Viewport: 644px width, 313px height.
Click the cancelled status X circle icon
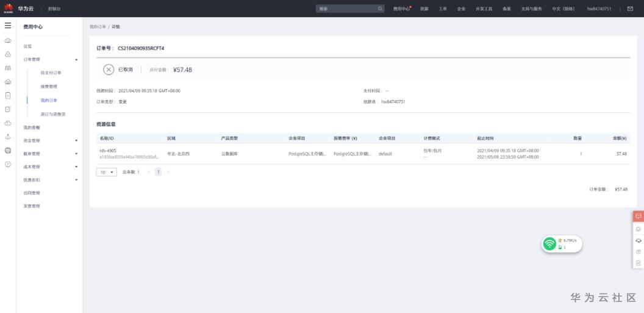(109, 70)
